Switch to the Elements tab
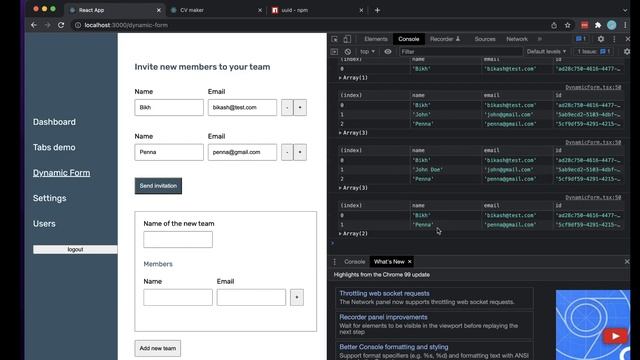The width and height of the screenshot is (640, 360). click(376, 39)
